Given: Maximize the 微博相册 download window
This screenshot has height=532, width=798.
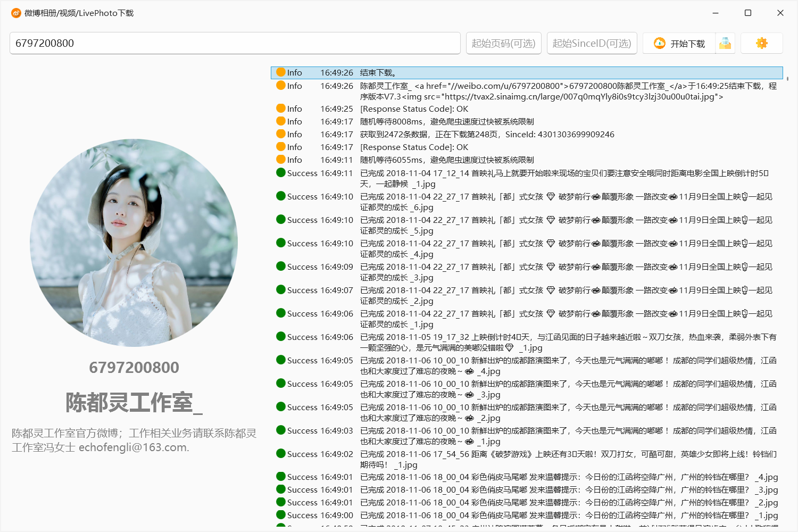Looking at the screenshot, I should (x=747, y=13).
